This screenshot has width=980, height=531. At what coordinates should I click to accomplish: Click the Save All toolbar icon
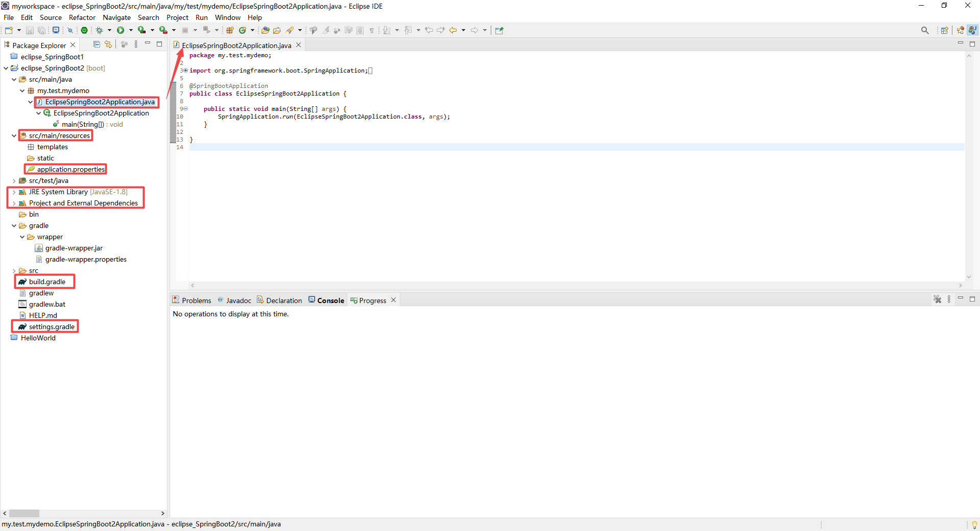(x=41, y=30)
